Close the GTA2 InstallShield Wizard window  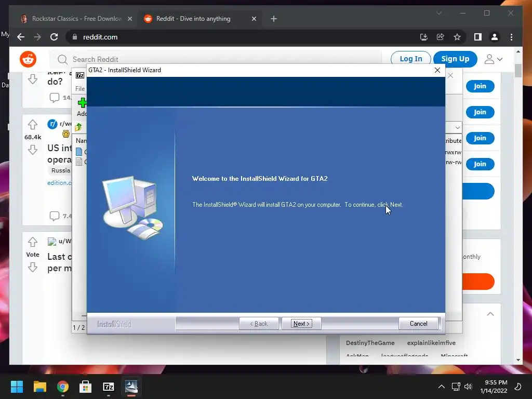coord(437,70)
